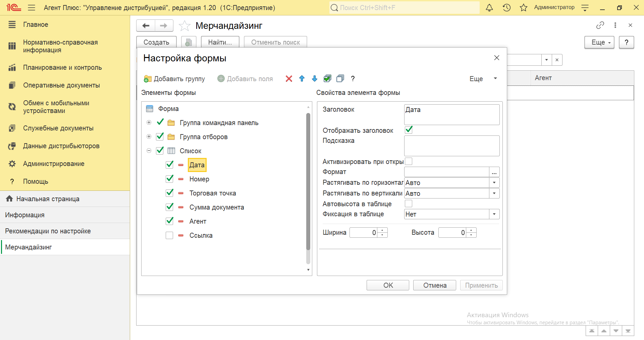Open help ? button on Мерчандайзинг page
The width and height of the screenshot is (644, 340).
tap(626, 42)
